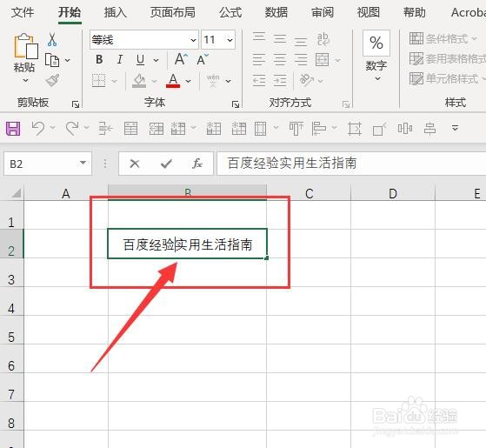Toggle Underline formatting
Screen dimensions: 486x448
(x=140, y=59)
